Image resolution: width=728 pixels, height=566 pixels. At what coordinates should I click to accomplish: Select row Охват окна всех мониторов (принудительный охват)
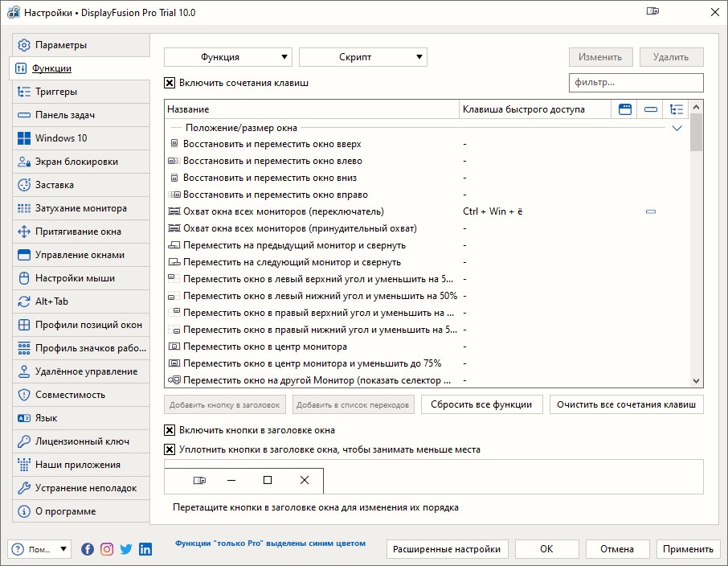tap(427, 228)
